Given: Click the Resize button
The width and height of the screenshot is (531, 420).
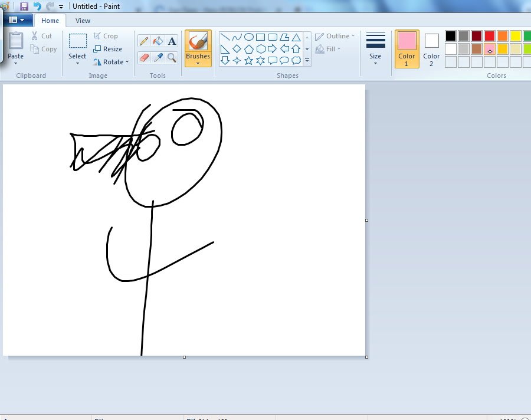Looking at the screenshot, I should (x=108, y=49).
